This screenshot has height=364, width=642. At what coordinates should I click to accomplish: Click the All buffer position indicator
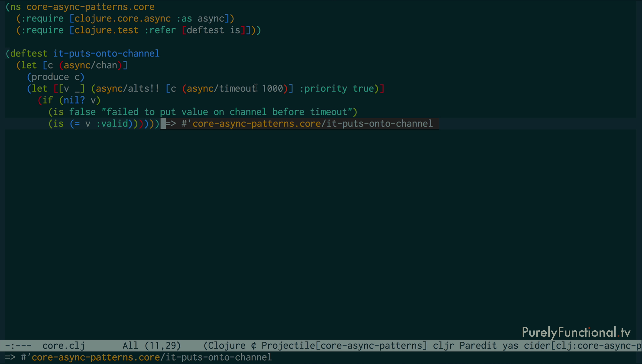tap(130, 346)
